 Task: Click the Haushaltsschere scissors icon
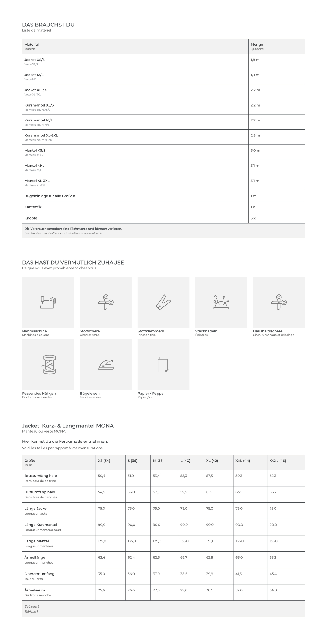pos(279,302)
